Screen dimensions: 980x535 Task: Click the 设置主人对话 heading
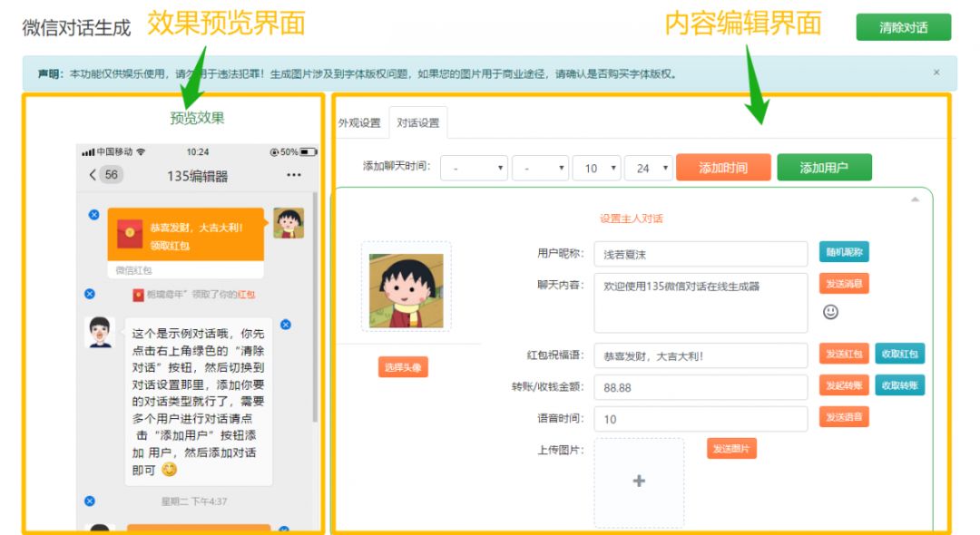[x=632, y=219]
